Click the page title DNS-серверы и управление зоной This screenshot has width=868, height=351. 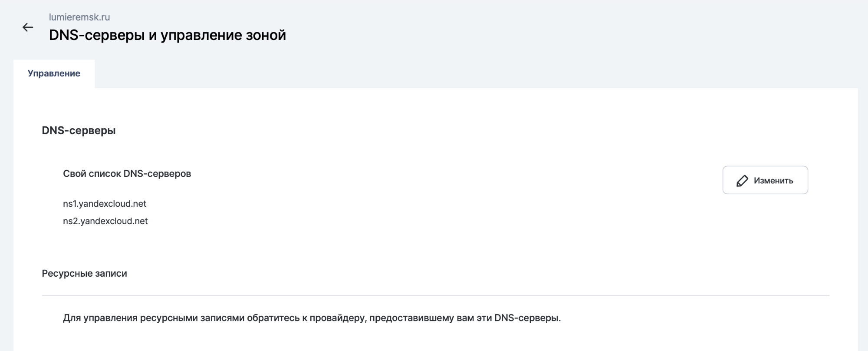point(167,35)
